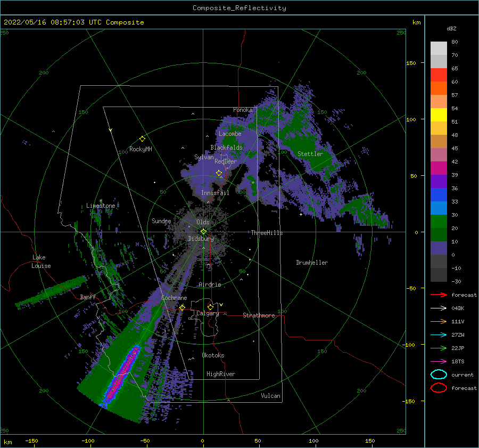
Task: Select the orange 111V arrow symbol
Action: 439,321
